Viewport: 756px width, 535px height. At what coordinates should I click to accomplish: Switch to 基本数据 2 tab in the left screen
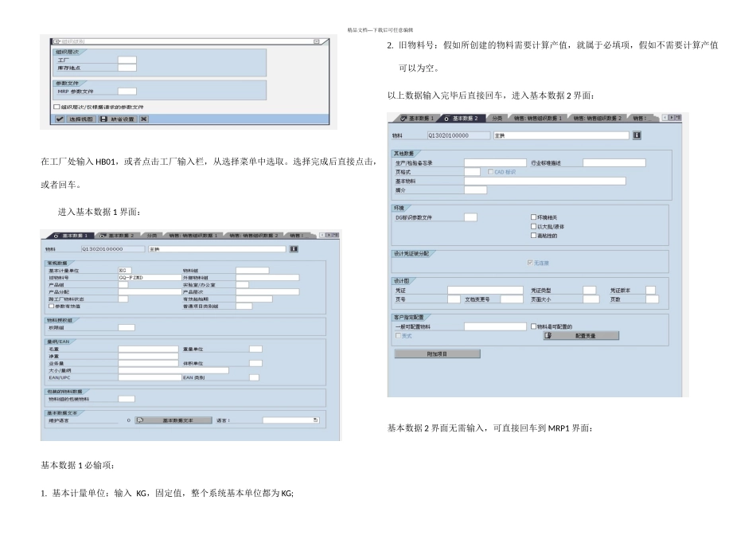[116, 236]
